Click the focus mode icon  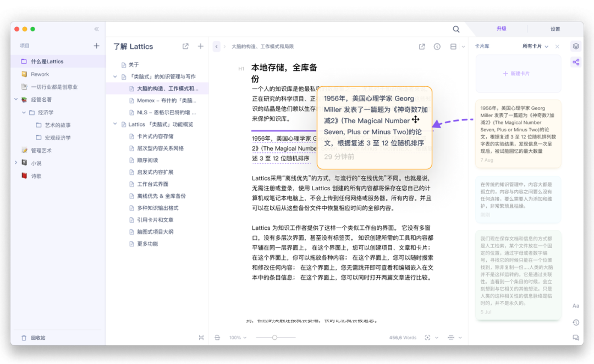[x=427, y=338]
